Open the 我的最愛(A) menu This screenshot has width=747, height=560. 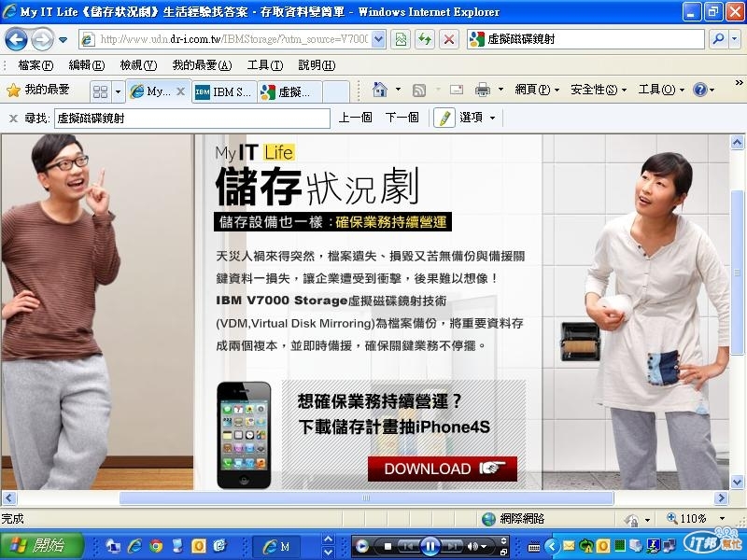[202, 65]
